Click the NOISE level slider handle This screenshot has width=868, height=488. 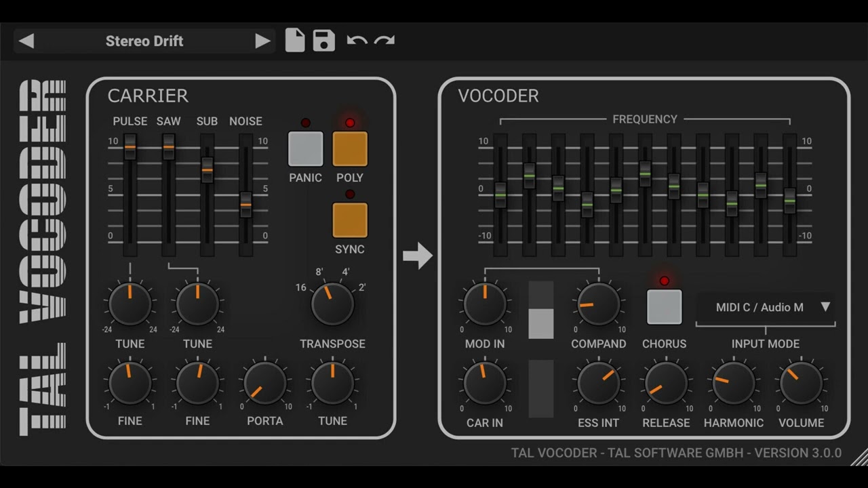(x=246, y=204)
